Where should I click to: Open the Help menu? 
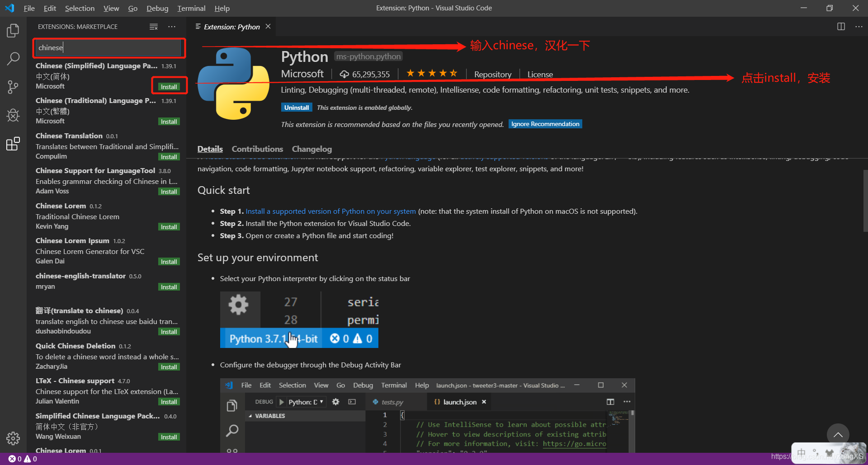point(222,8)
